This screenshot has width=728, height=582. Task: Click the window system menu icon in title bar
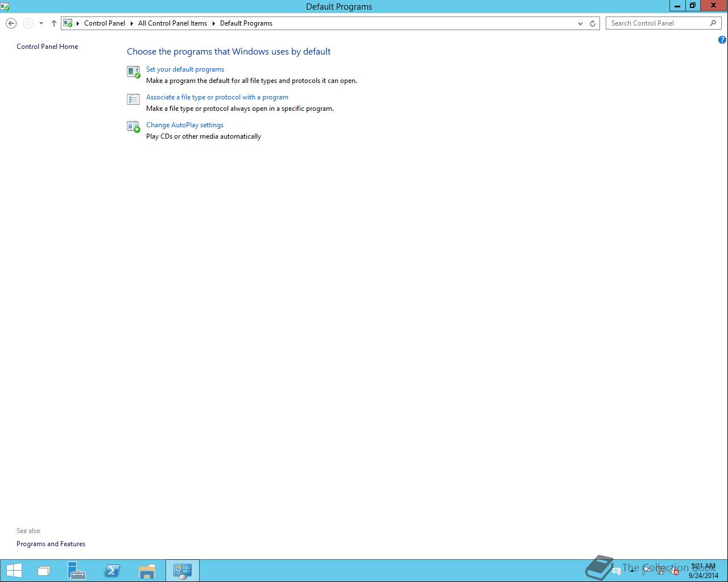coord(5,6)
